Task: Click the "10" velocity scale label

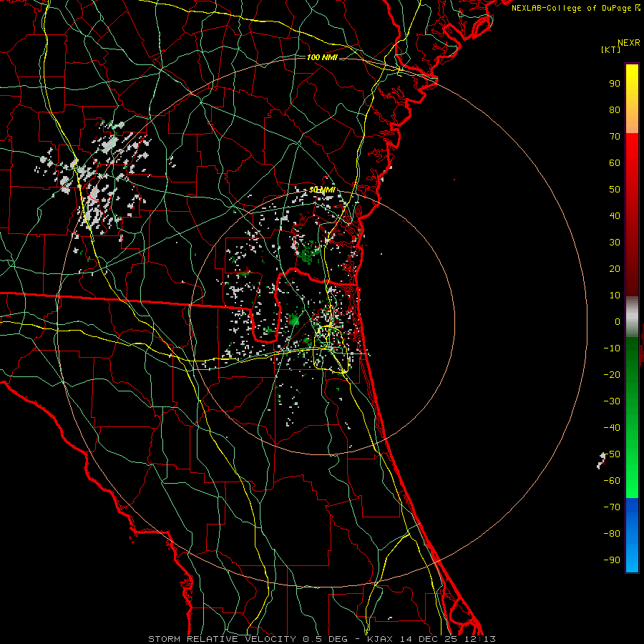Action: 615,296
